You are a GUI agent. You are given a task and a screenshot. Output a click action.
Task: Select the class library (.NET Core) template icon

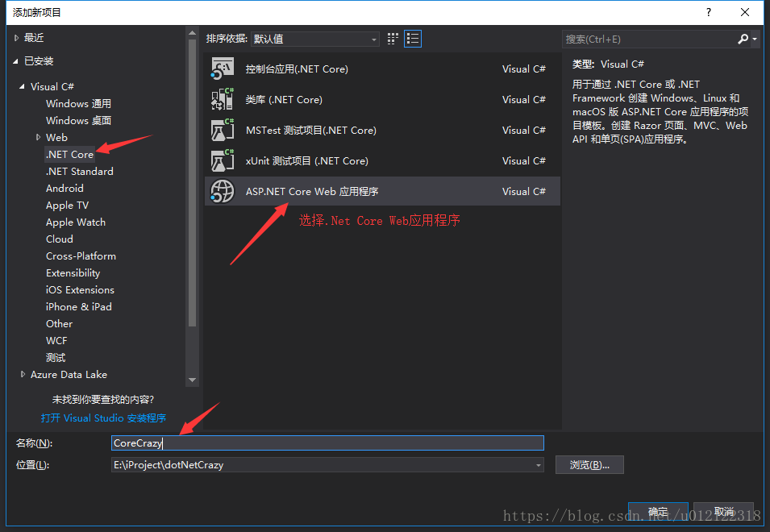[223, 99]
